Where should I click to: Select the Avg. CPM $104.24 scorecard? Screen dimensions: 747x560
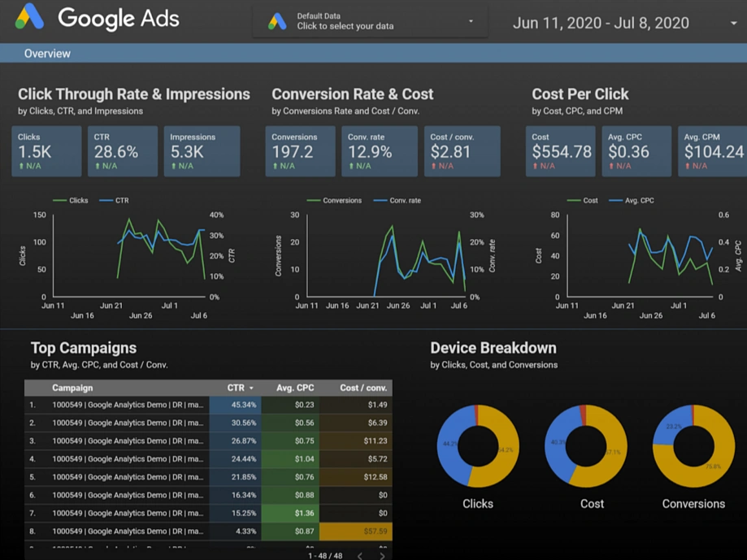tap(713, 151)
